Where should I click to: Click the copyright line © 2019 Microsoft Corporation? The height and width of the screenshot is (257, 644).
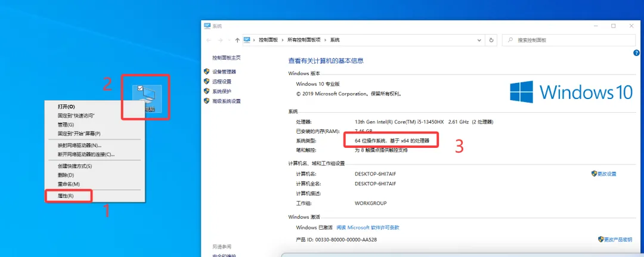[349, 94]
